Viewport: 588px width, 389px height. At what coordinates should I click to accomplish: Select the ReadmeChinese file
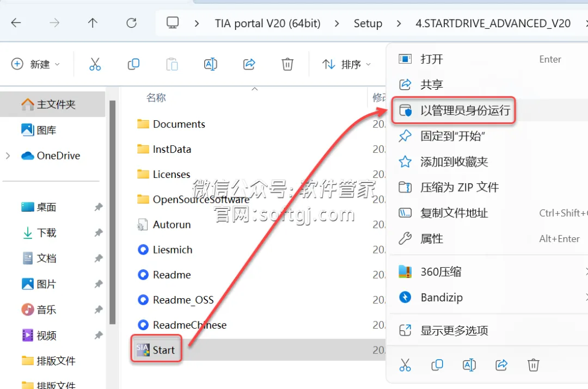182,325
